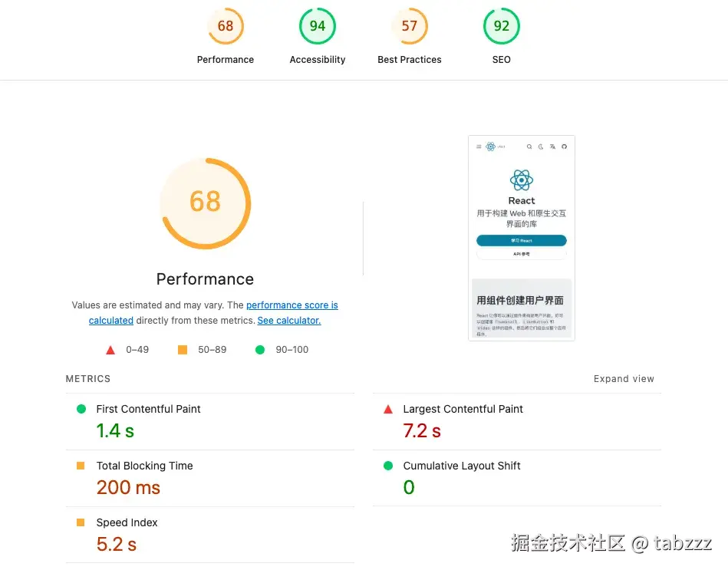Click the large 'Performance' heading
The image size is (728, 570).
pos(206,279)
